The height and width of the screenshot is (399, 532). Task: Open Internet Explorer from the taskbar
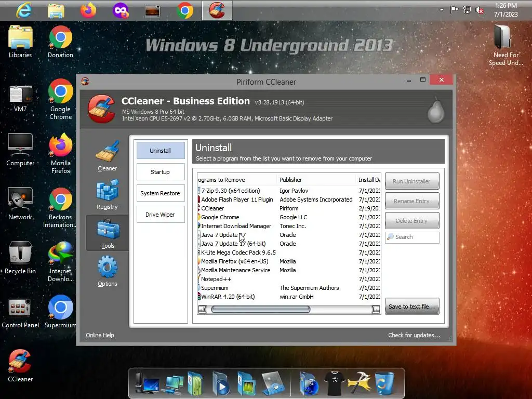(x=24, y=10)
